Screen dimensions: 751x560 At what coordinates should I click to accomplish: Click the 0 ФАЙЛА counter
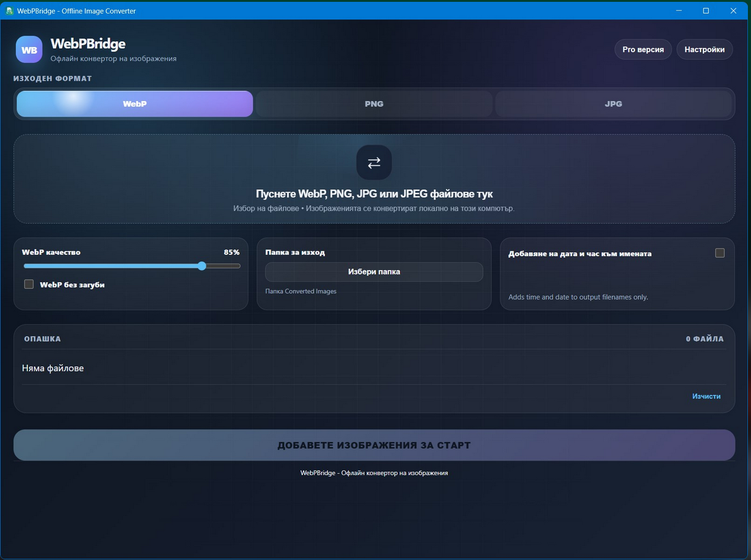pos(705,339)
